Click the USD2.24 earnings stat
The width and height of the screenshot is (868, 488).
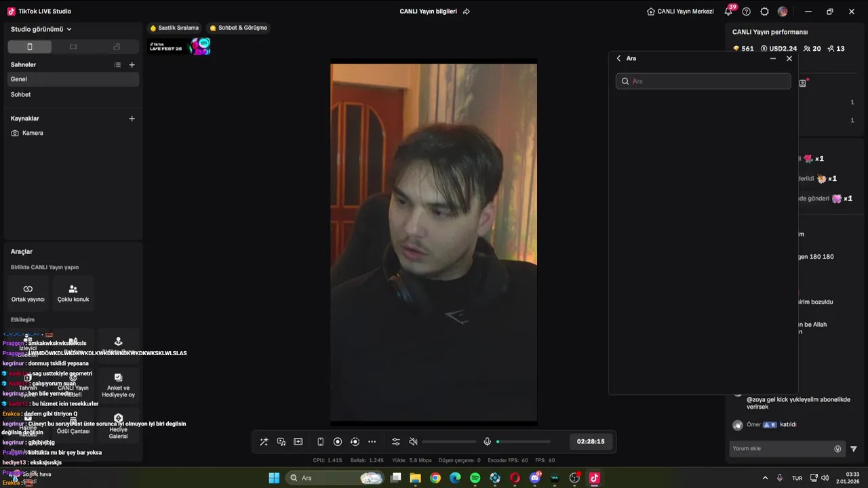coord(778,49)
